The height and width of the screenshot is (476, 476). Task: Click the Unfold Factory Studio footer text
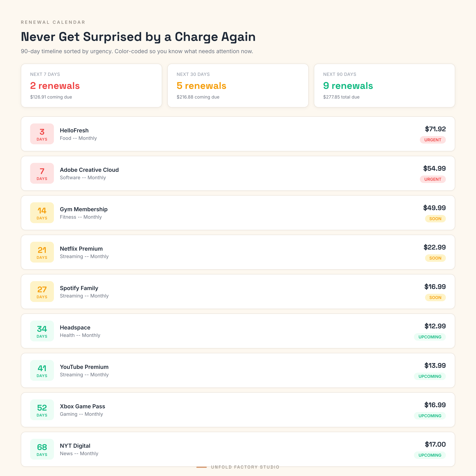[245, 467]
